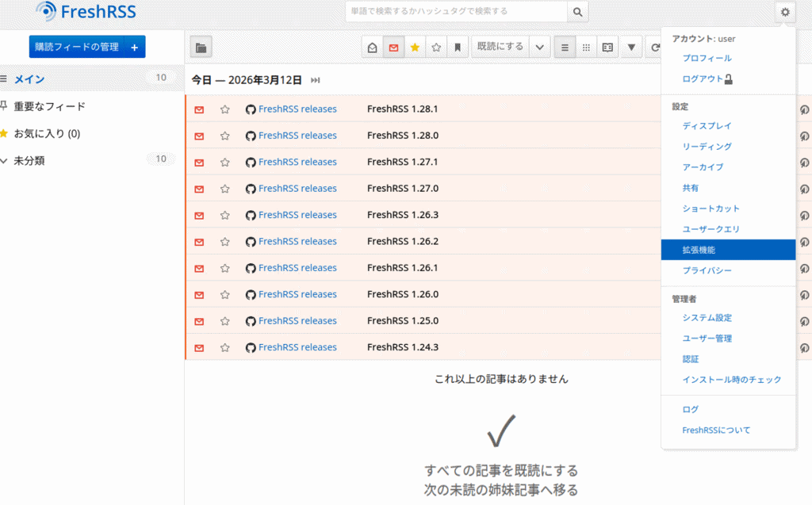This screenshot has height=505, width=812.
Task: Switch to the reader view book icon
Action: (607, 48)
